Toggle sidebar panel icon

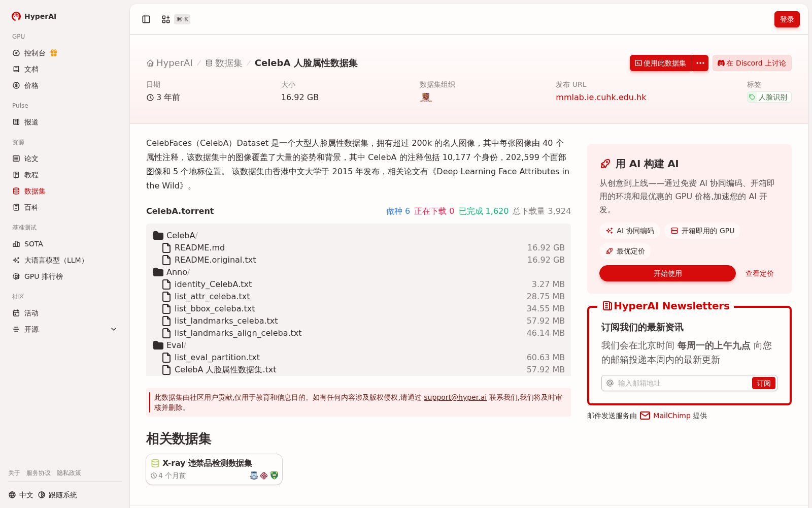point(146,19)
